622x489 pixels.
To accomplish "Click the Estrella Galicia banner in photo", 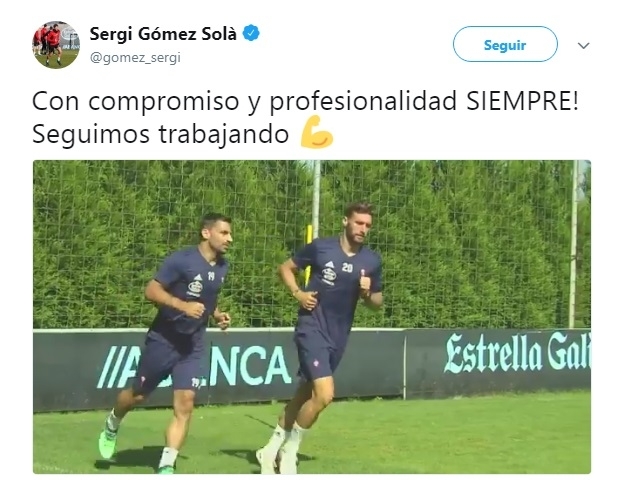I will click(516, 353).
